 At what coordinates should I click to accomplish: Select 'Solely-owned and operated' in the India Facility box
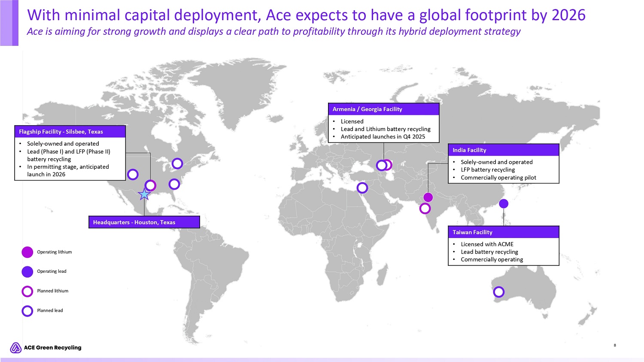[x=497, y=162]
